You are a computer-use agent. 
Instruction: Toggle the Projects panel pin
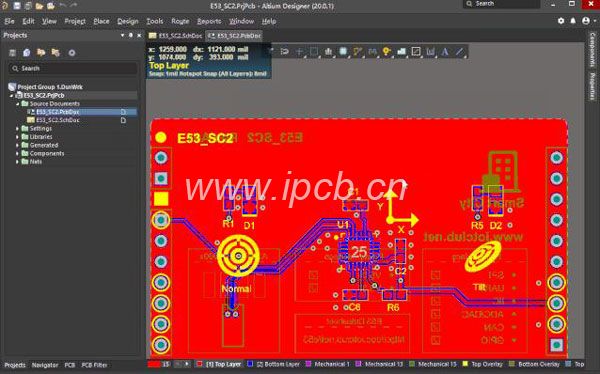(x=131, y=35)
